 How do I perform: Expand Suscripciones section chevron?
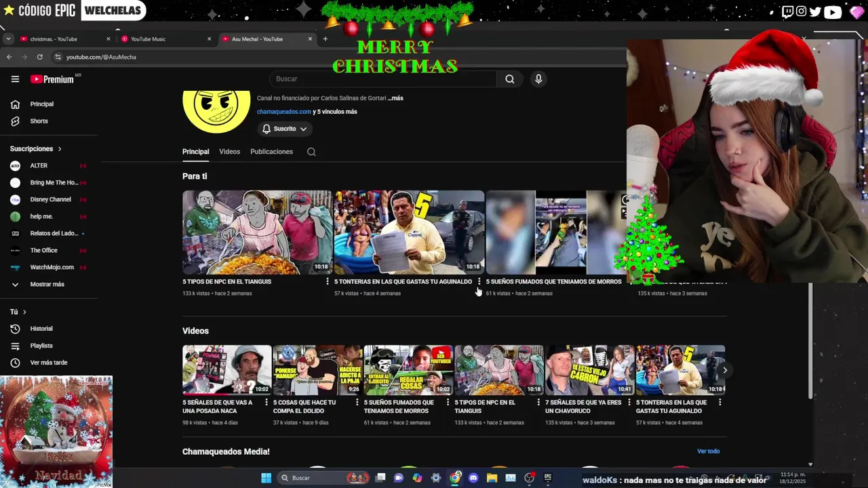(60, 148)
